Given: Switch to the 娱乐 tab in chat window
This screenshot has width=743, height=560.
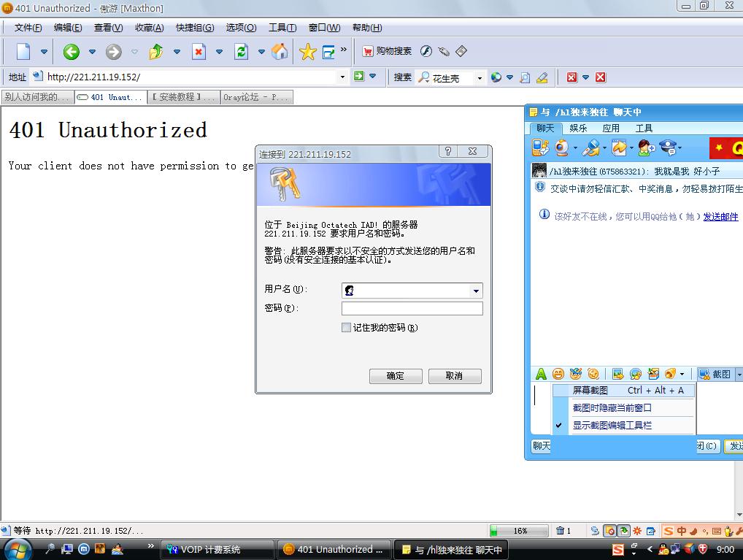Looking at the screenshot, I should 578,128.
